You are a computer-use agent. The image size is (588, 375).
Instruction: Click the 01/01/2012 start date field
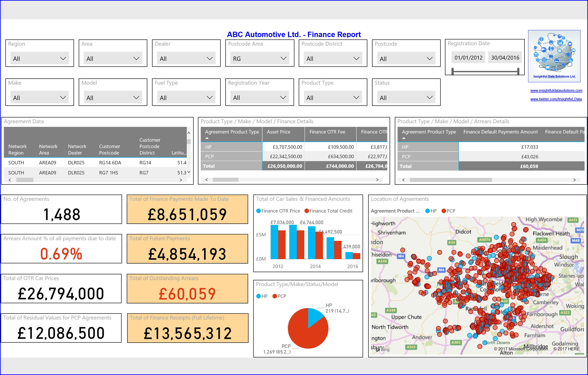pyautogui.click(x=468, y=57)
